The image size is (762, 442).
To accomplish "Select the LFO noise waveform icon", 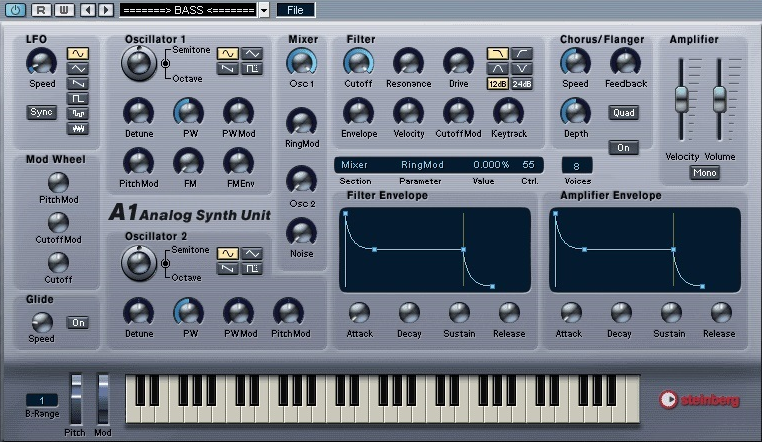I will (77, 128).
